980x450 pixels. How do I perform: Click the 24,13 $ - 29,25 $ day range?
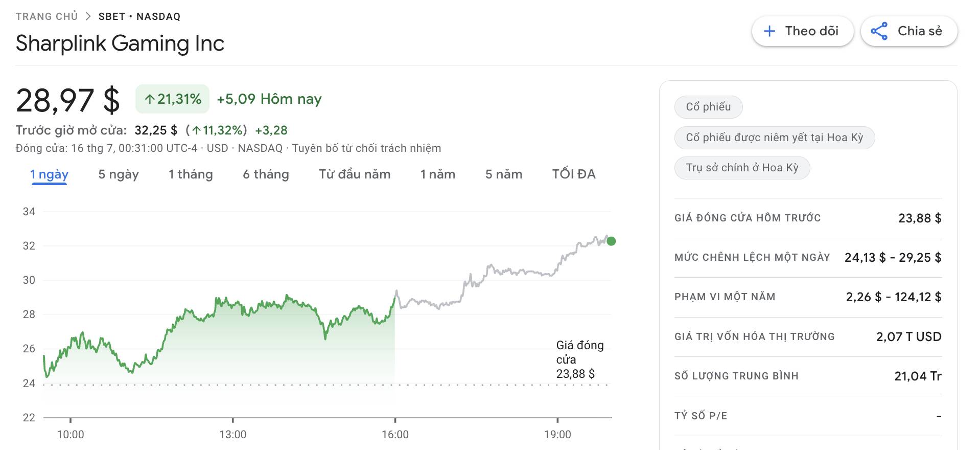[x=893, y=258]
